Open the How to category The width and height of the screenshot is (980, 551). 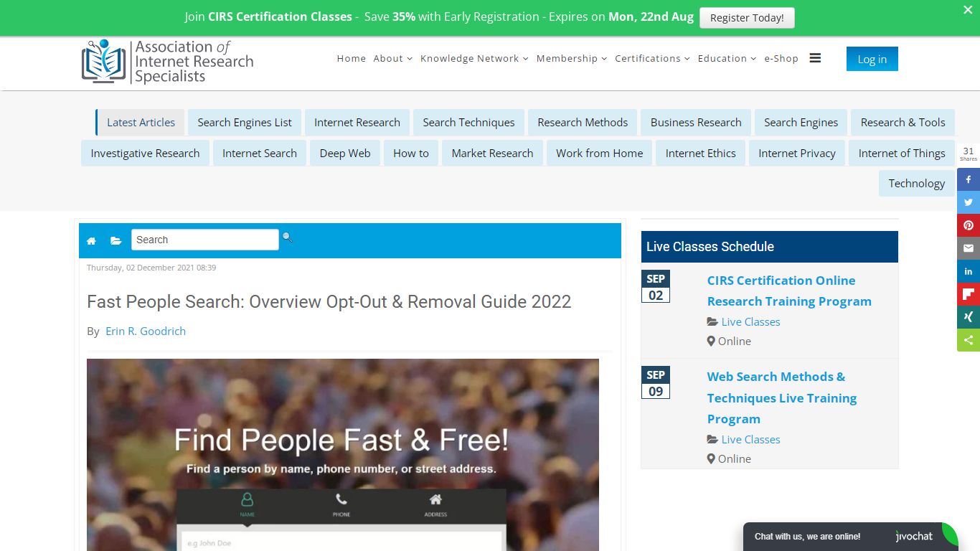[411, 153]
